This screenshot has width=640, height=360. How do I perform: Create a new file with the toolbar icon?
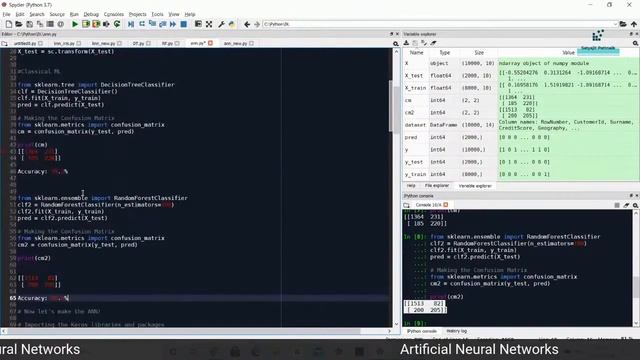coord(9,24)
